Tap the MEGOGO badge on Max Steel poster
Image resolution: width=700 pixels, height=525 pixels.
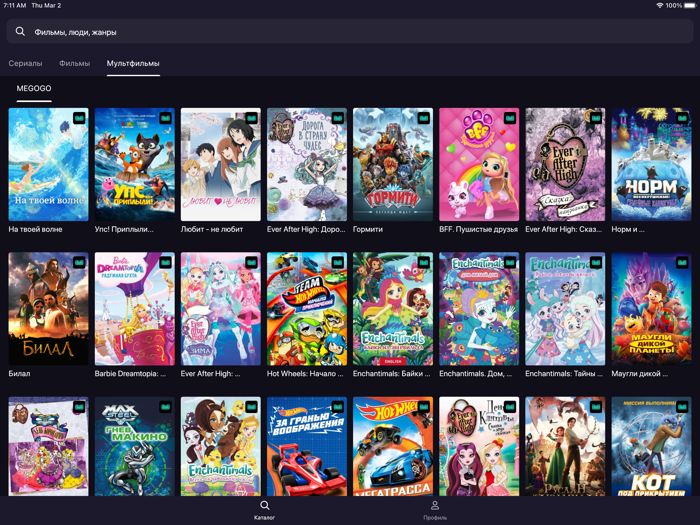tap(165, 407)
